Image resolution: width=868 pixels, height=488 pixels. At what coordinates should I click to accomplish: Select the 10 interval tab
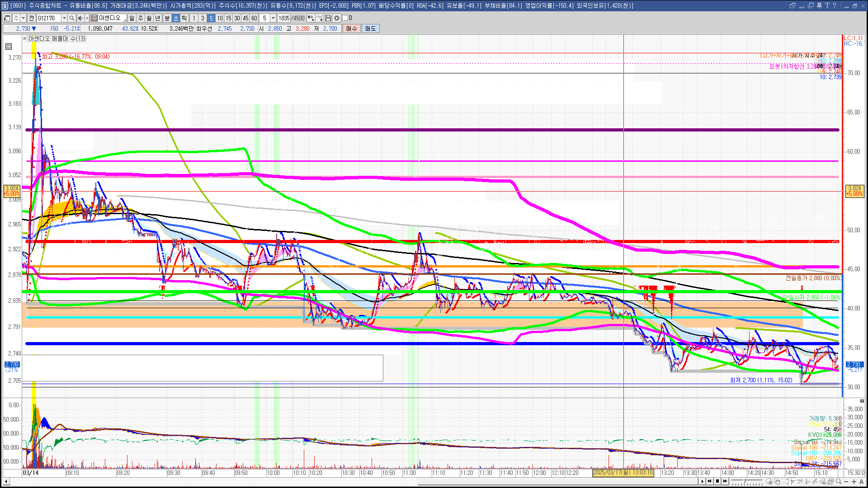click(x=220, y=18)
